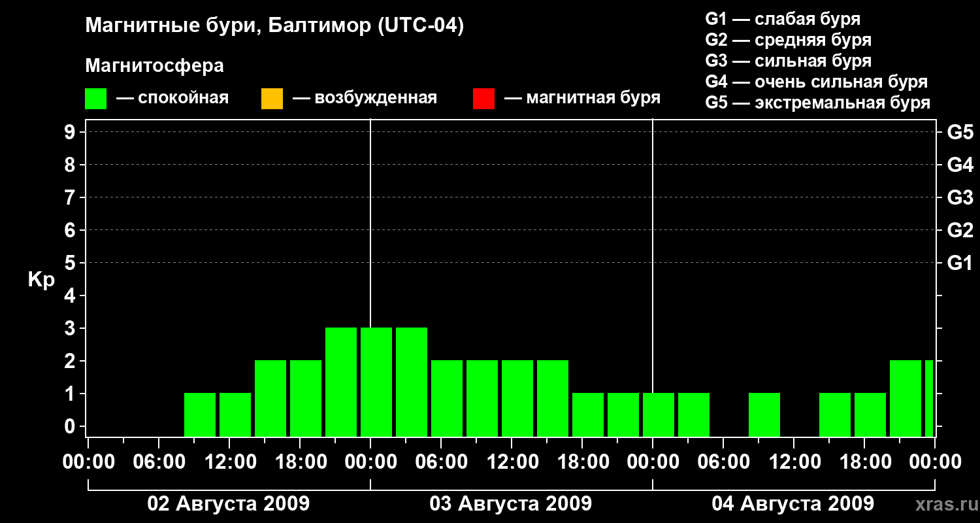Click the orange 'возбужденная' legend swatch

[x=272, y=99]
